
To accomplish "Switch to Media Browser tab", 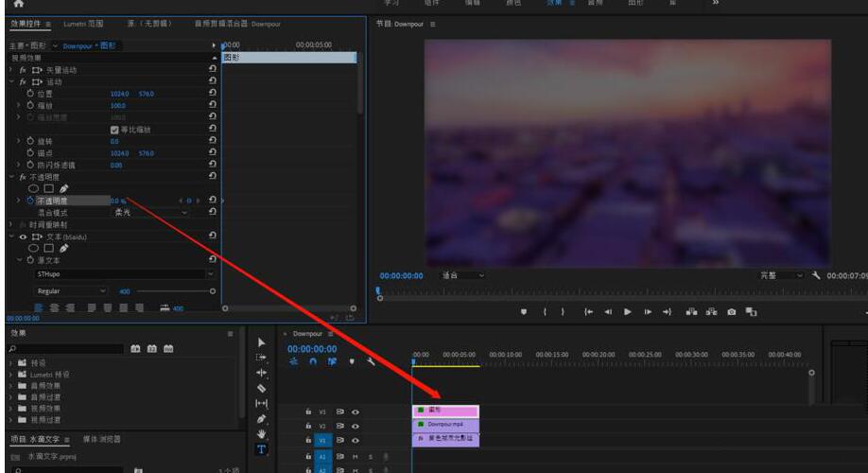I will [x=101, y=439].
